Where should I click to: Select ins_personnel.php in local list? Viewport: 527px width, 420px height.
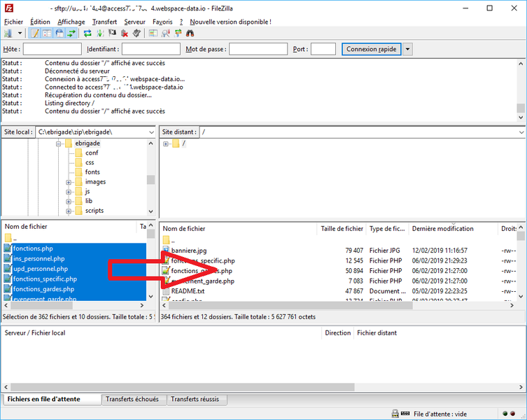tap(39, 258)
